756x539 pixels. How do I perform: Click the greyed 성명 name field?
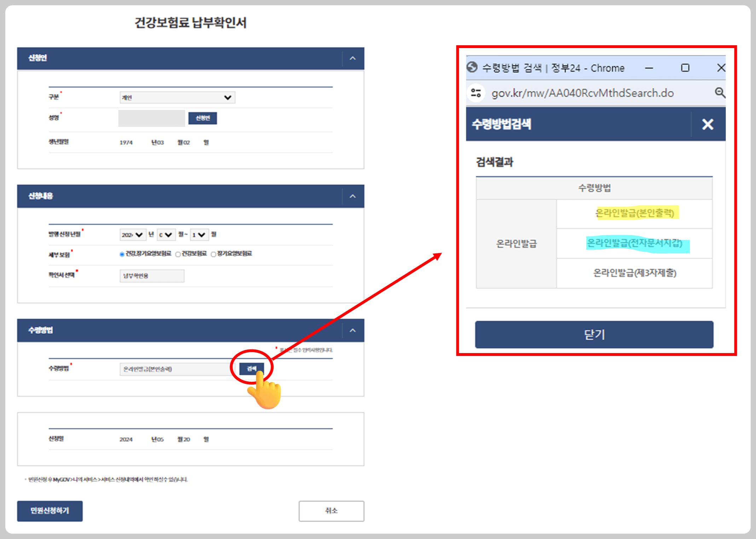[x=151, y=118]
